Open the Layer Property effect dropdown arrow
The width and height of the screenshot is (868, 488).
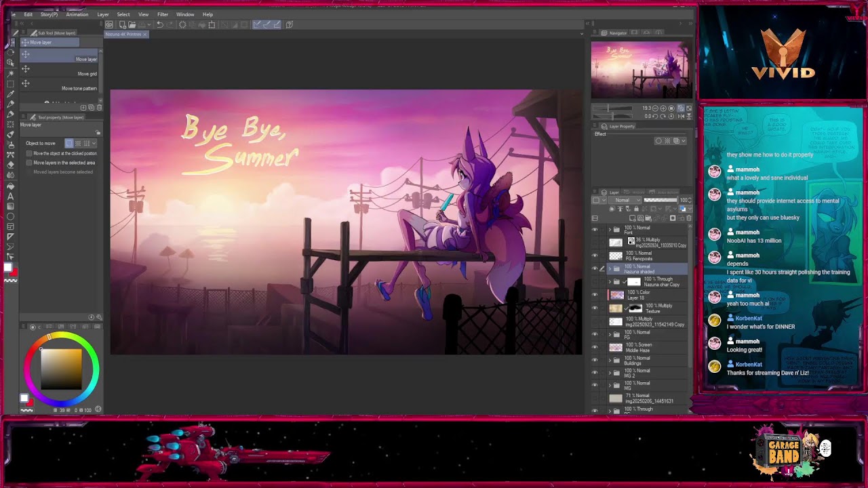pos(684,141)
